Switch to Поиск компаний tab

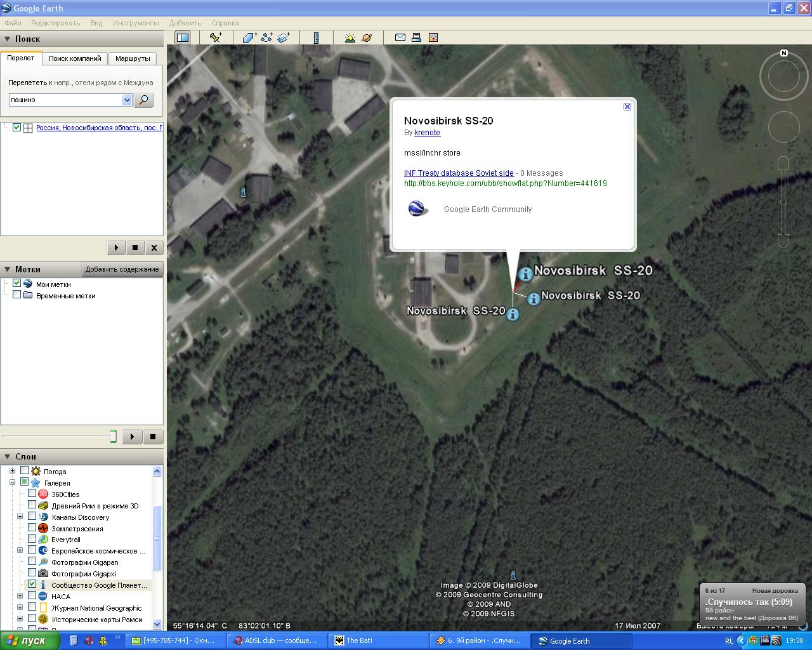point(75,58)
